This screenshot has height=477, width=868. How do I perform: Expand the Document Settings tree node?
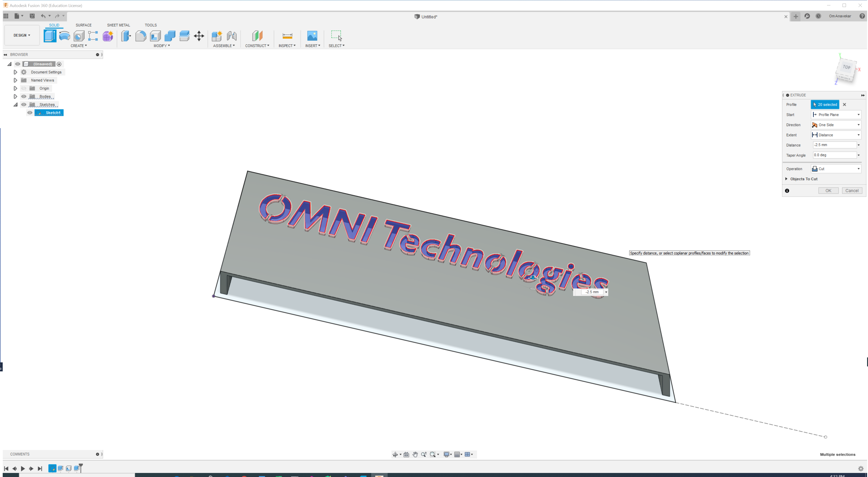[x=15, y=72]
